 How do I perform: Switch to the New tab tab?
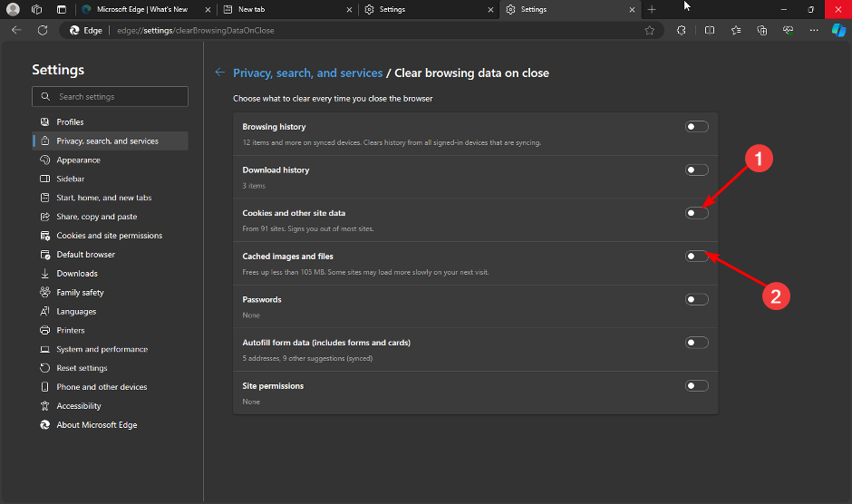pyautogui.click(x=287, y=10)
